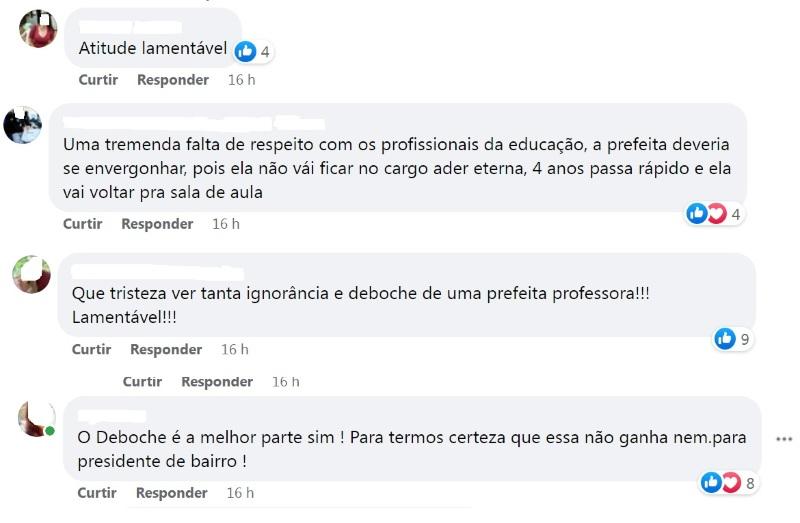Click Responder under the "Que tristeza" comment

click(x=166, y=349)
